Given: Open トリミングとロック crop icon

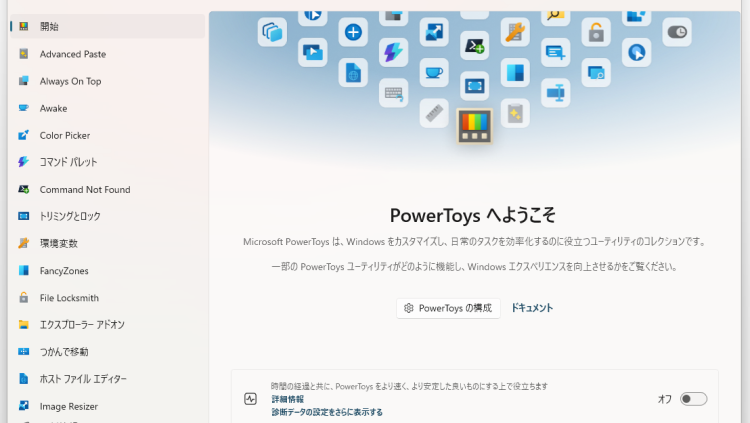Looking at the screenshot, I should pos(23,216).
